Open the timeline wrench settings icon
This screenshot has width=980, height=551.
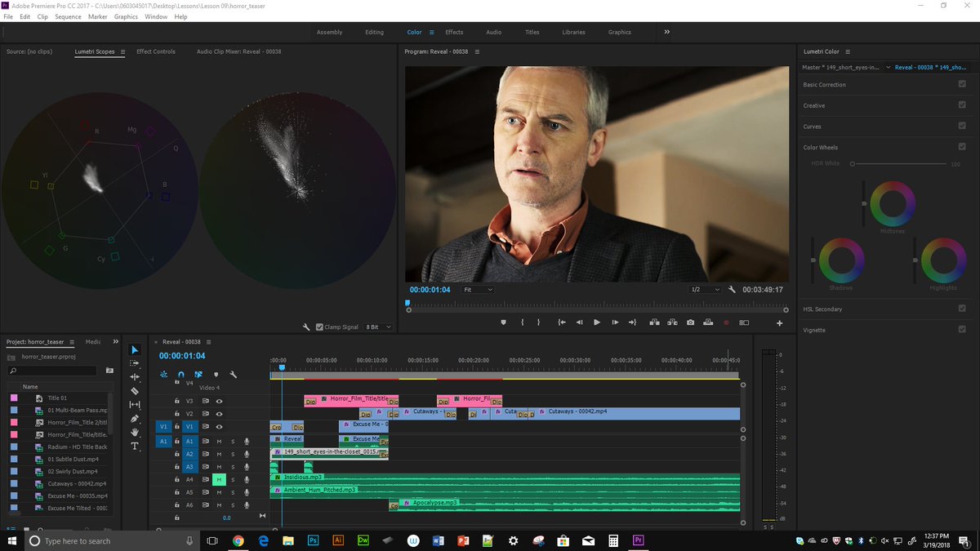pos(234,375)
